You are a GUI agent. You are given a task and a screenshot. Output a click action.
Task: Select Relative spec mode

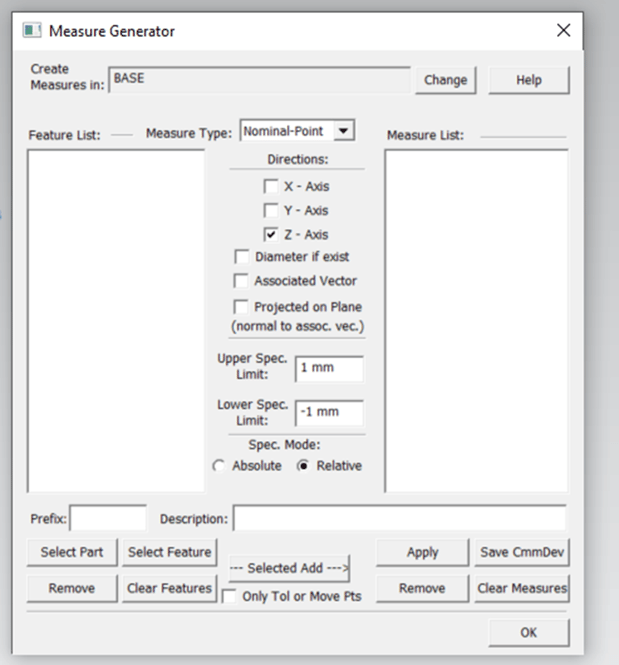click(303, 466)
